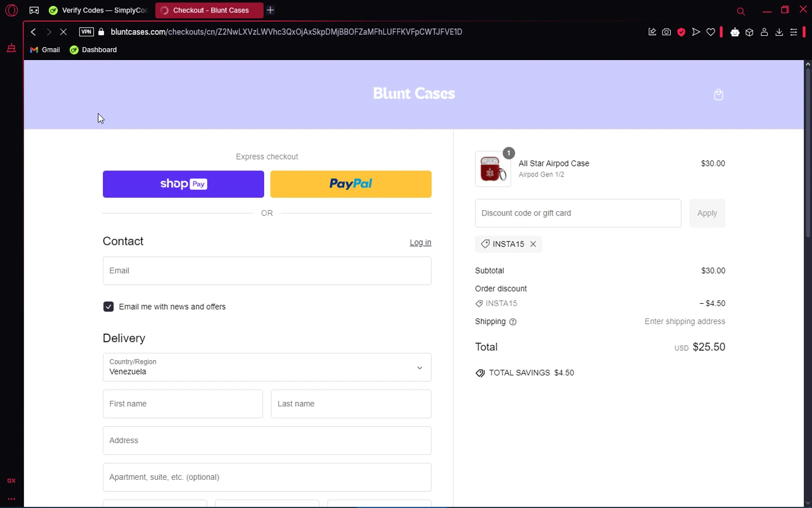Click the "Enter shipping address" text
This screenshot has width=812, height=508.
685,322
